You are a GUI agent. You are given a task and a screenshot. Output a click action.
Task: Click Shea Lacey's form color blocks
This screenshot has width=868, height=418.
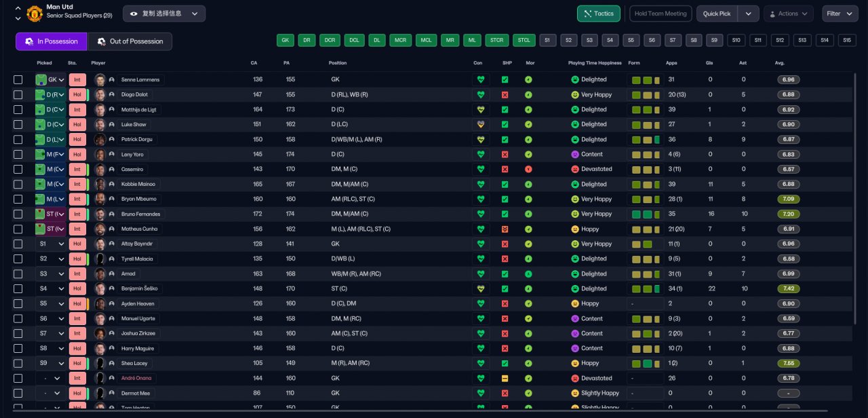[x=645, y=363]
